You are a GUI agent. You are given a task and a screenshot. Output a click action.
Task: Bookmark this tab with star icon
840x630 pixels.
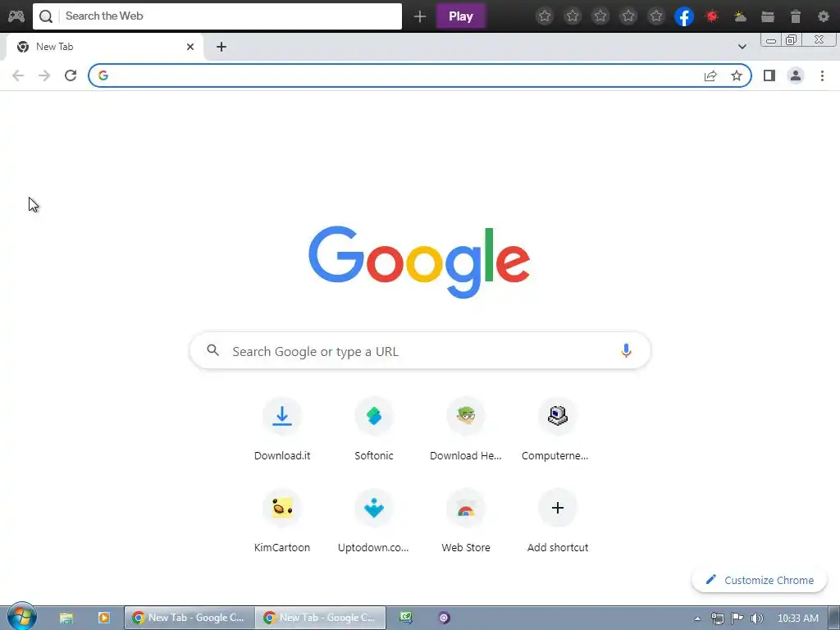click(x=737, y=75)
